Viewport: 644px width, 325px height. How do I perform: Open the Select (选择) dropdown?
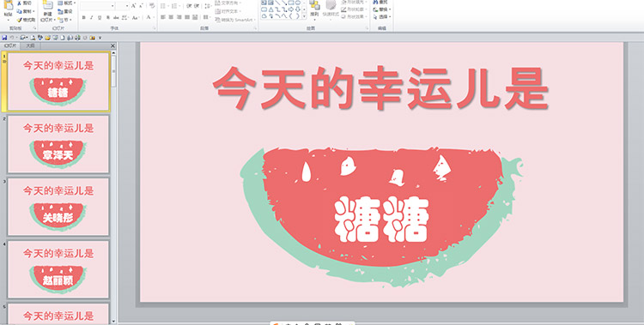tap(382, 17)
